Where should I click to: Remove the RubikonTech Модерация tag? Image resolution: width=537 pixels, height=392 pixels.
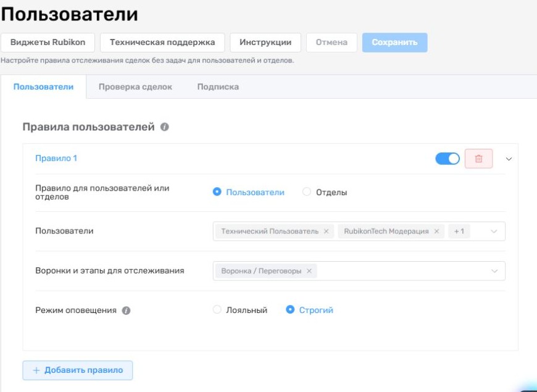coord(436,231)
